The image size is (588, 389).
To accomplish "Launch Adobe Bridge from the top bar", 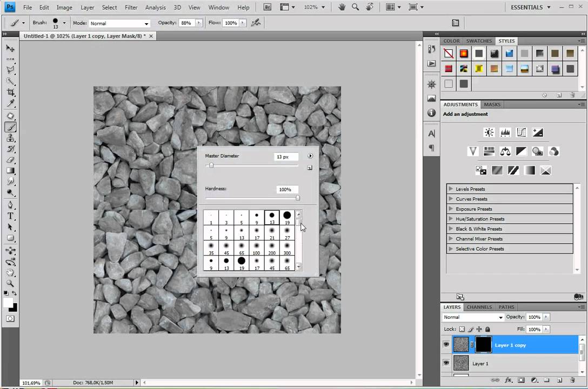I will click(268, 7).
